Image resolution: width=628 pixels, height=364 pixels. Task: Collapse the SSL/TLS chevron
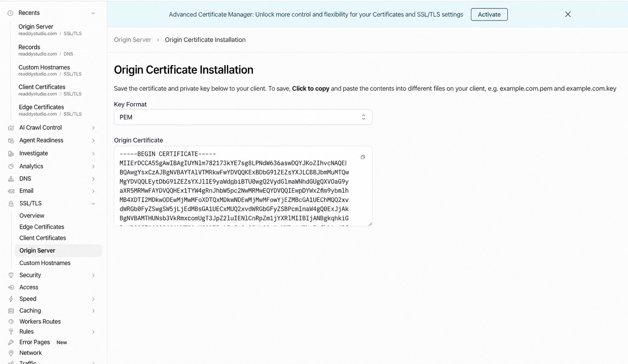(93, 204)
